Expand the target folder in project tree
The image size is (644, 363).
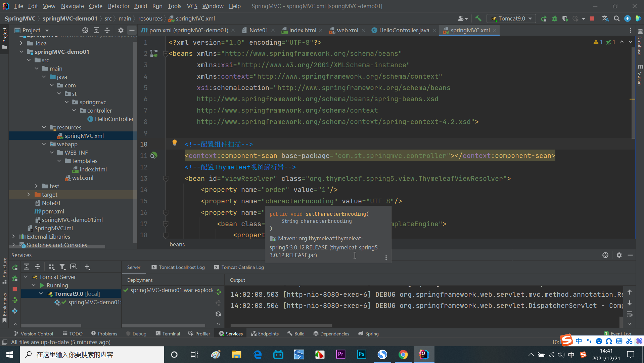pyautogui.click(x=29, y=195)
